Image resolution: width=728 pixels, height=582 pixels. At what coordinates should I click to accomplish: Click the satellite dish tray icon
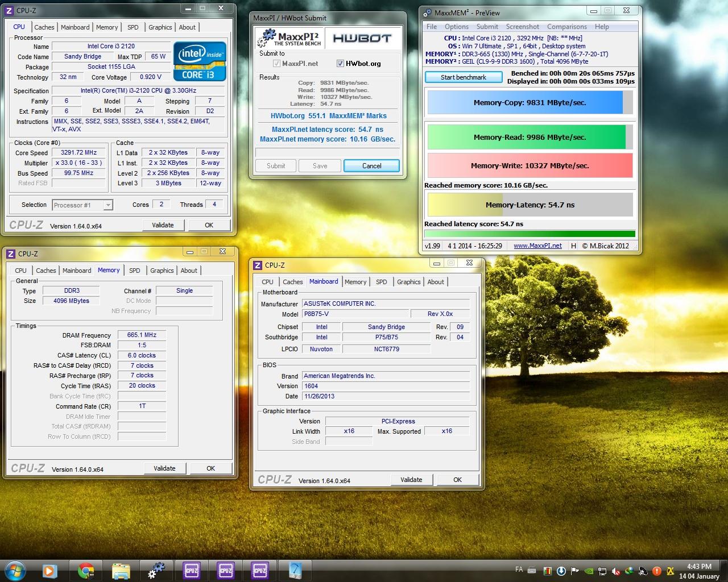click(643, 571)
